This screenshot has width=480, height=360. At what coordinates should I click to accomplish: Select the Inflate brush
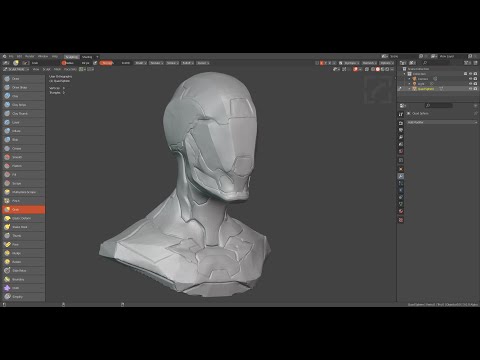[23, 131]
